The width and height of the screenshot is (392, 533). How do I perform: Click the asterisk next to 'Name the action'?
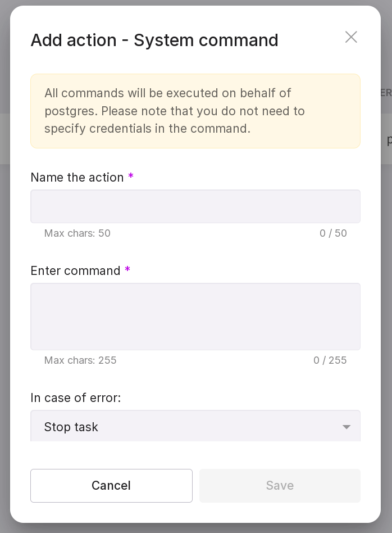(131, 177)
